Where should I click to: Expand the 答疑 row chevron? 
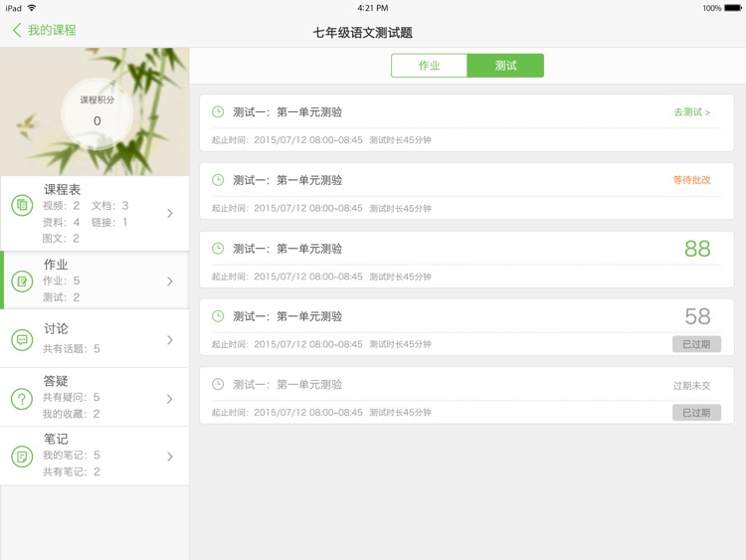(x=170, y=399)
